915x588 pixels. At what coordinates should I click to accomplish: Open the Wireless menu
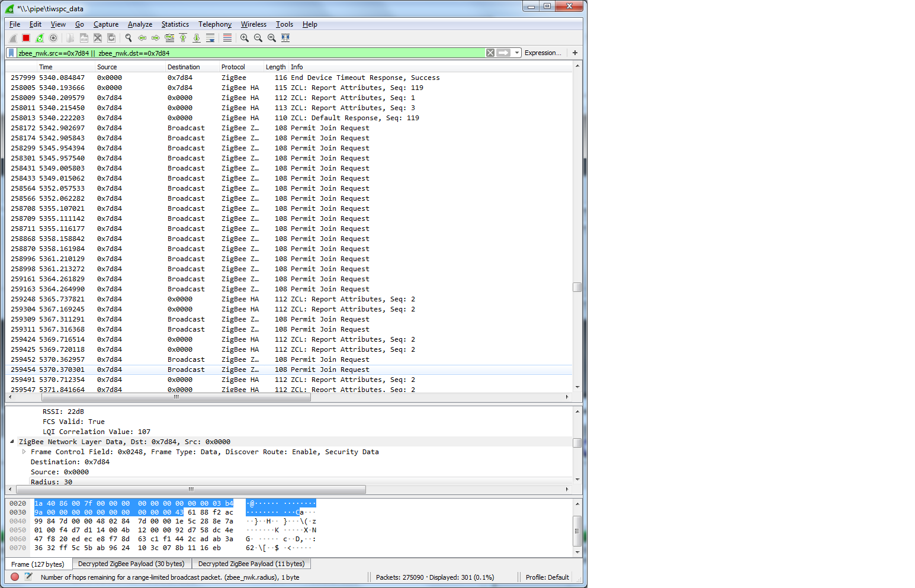click(253, 24)
